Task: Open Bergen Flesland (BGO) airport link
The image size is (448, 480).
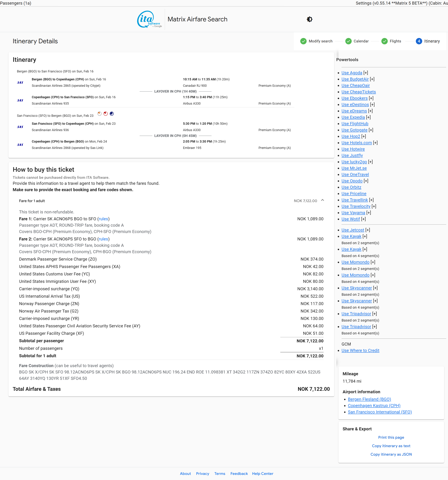Action: tap(369, 399)
